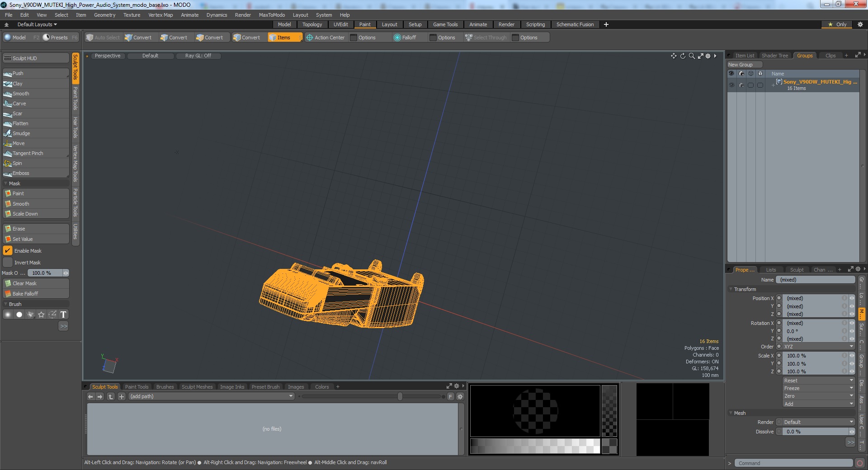Click the Name (mixed) field
Image resolution: width=868 pixels, height=470 pixels.
tap(816, 280)
